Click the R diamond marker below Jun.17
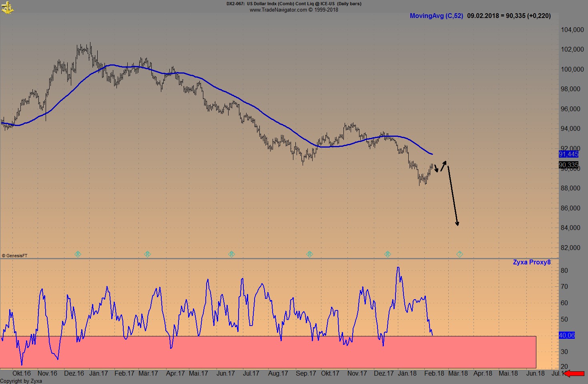 pyautogui.click(x=231, y=254)
